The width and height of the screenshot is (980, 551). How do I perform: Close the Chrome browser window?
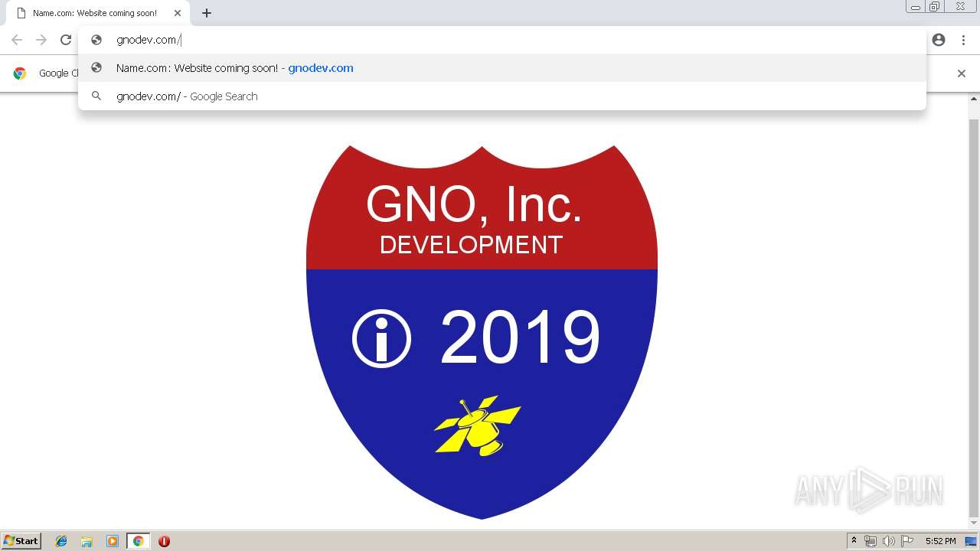(x=960, y=7)
